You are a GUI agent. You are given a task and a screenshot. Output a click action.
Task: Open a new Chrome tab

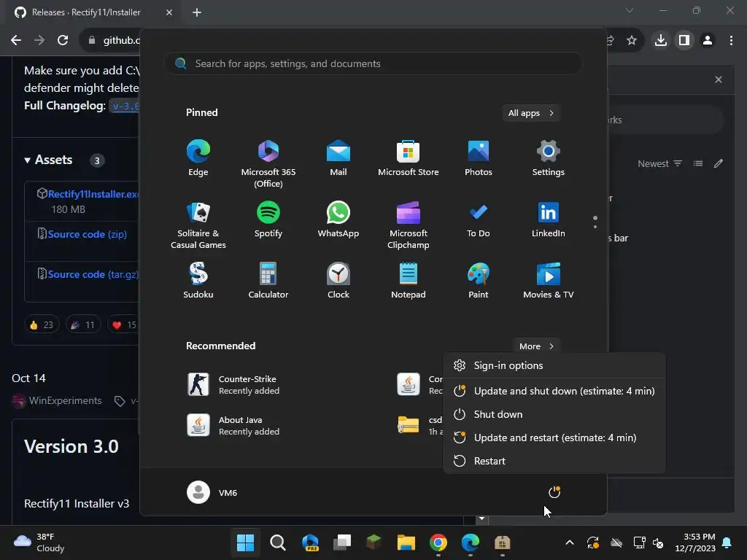197,12
